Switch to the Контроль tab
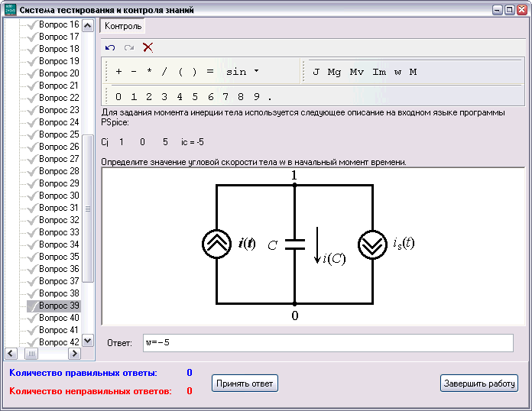Screen dimensions: 532x411 tap(123, 26)
